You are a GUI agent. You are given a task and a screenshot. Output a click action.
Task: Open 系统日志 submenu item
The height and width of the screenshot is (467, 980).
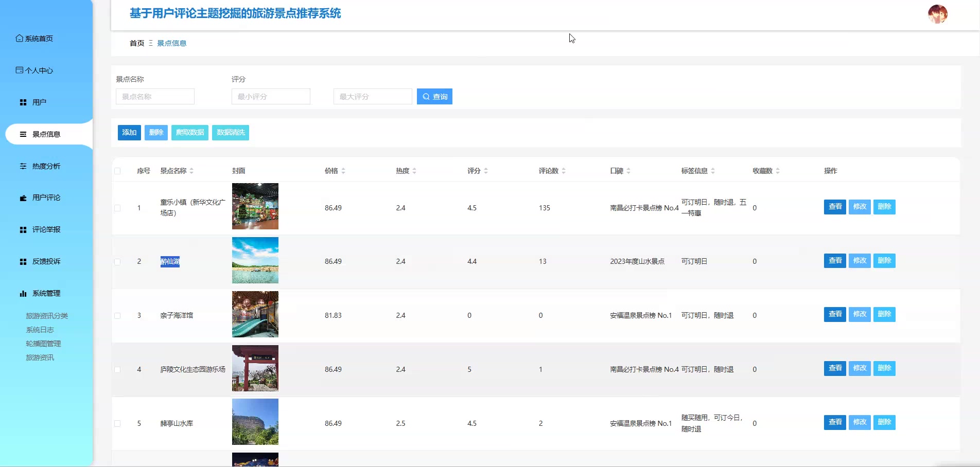40,330
